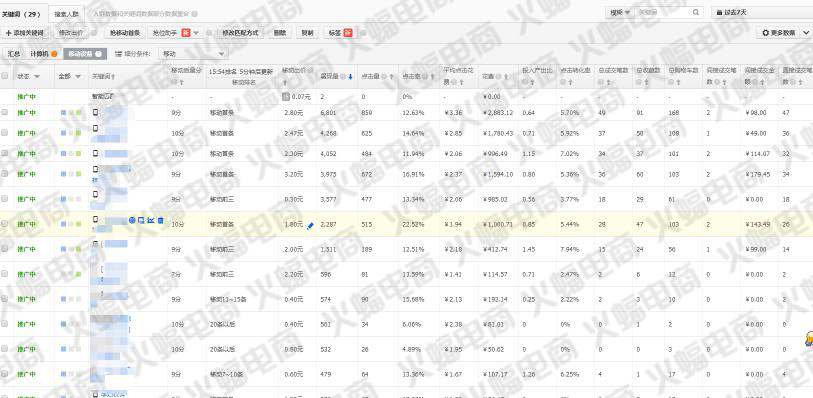
Task: Click sort arrow on 关键词 column header
Action: (113, 76)
